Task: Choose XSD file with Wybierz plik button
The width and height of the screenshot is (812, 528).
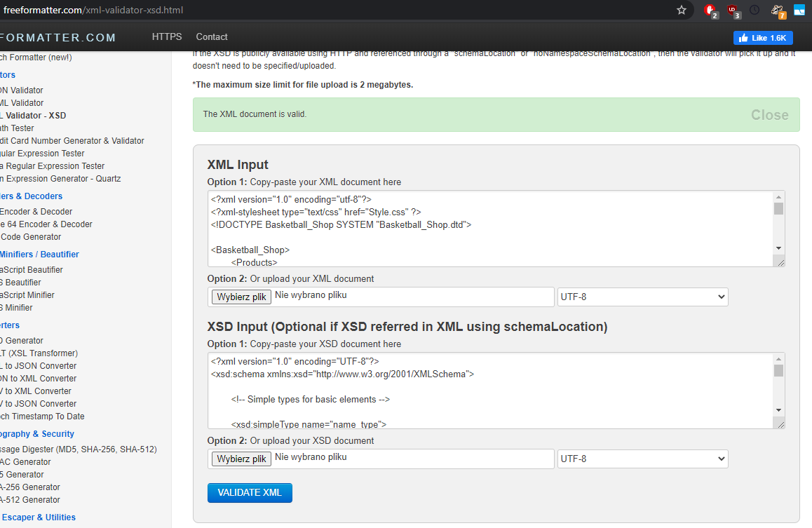Action: click(x=242, y=459)
